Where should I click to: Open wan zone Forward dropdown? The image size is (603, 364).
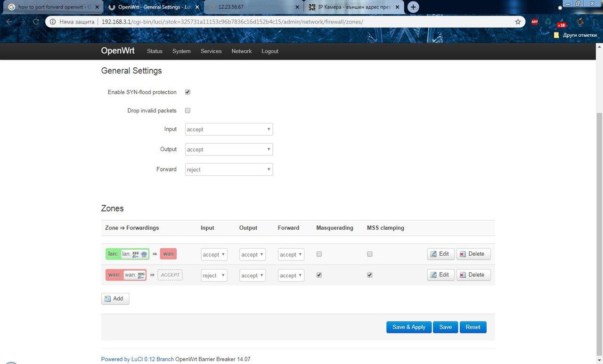(x=291, y=275)
